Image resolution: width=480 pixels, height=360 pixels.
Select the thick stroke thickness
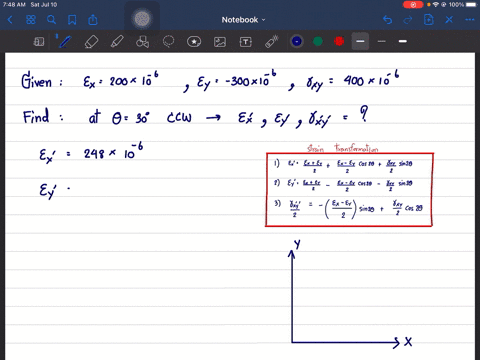403,41
